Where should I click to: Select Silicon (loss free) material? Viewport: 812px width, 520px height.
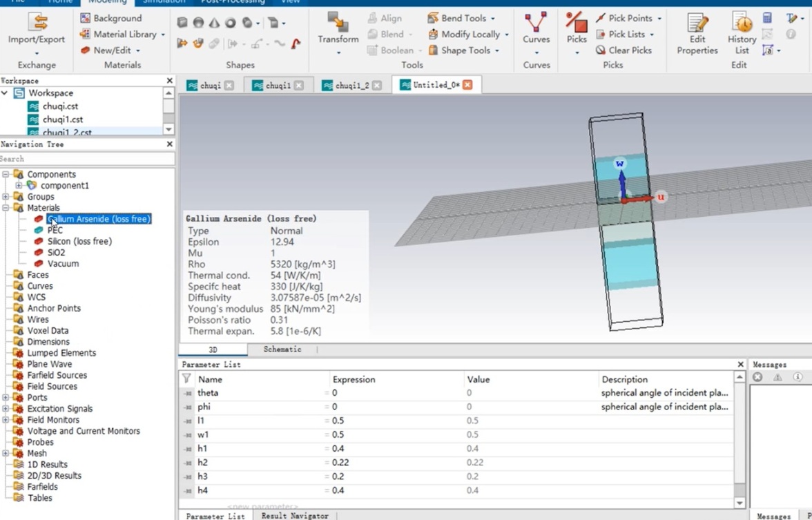tap(79, 242)
